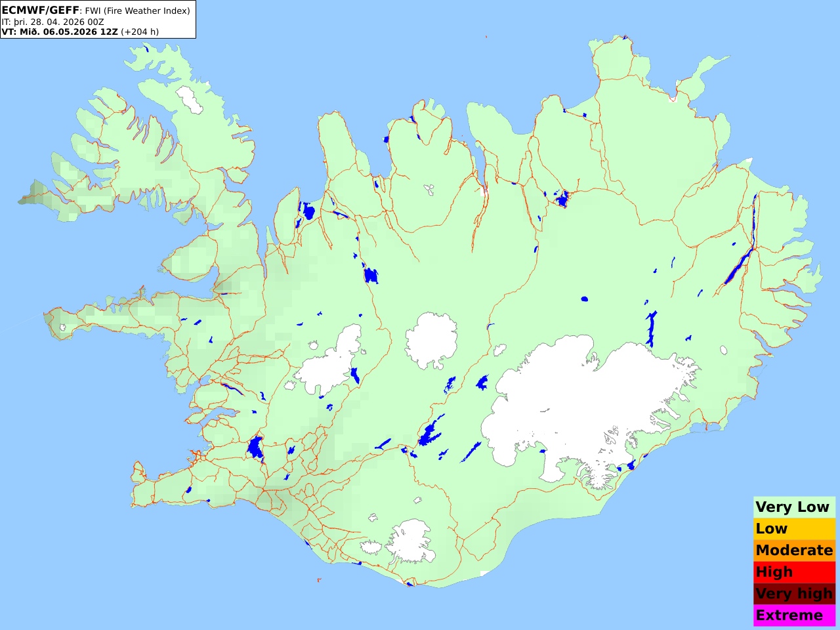Viewport: 840px width, 630px height.
Task: Click the Very Low legend swatch
Action: tap(794, 507)
